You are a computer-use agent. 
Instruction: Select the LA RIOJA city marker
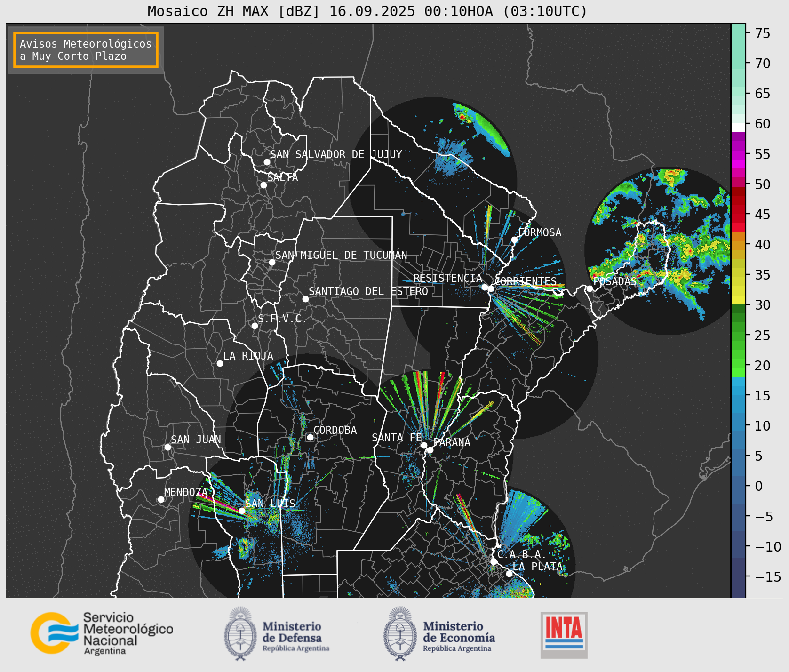point(220,363)
